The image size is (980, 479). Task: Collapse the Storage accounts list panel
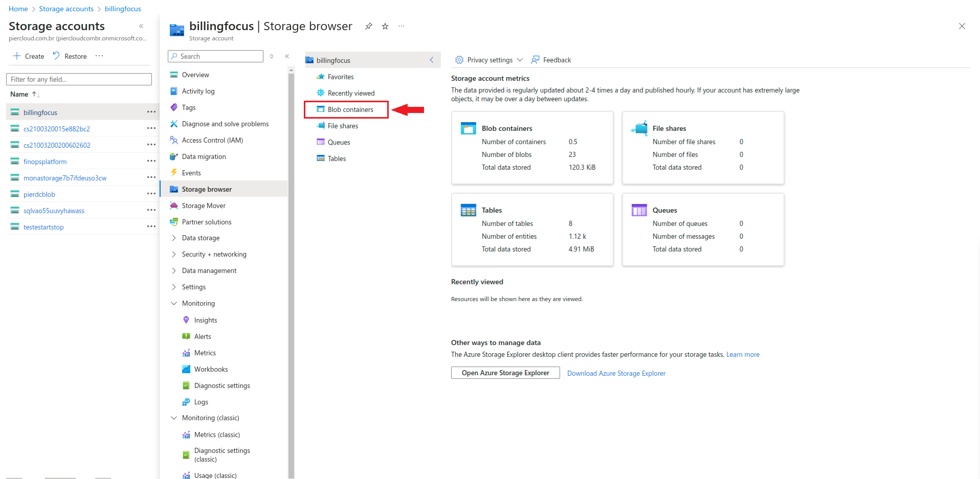[x=141, y=26]
